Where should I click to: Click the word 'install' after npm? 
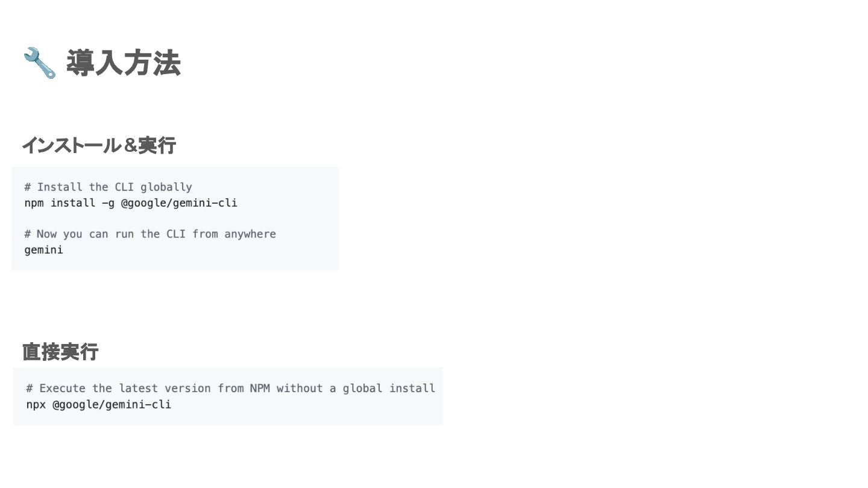(73, 203)
